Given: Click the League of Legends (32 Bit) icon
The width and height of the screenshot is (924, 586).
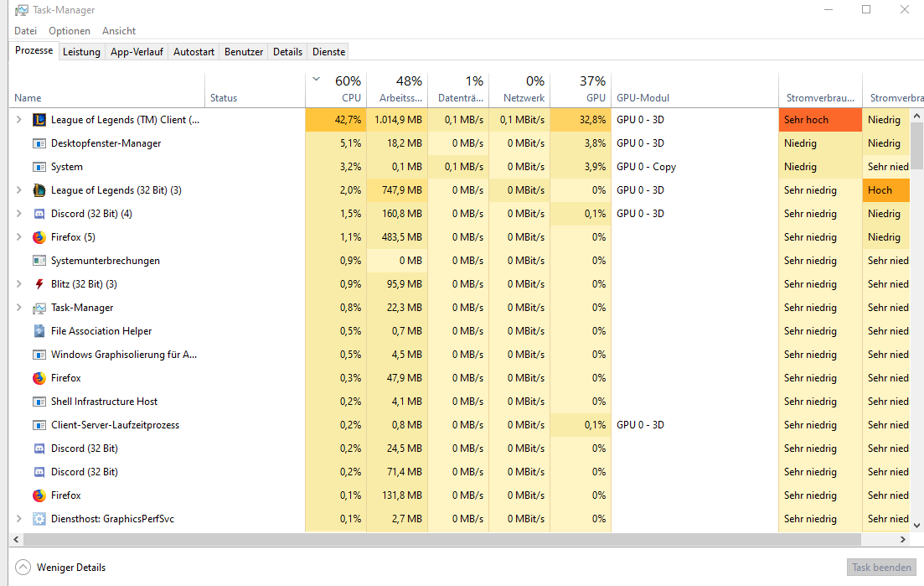Looking at the screenshot, I should [x=39, y=190].
